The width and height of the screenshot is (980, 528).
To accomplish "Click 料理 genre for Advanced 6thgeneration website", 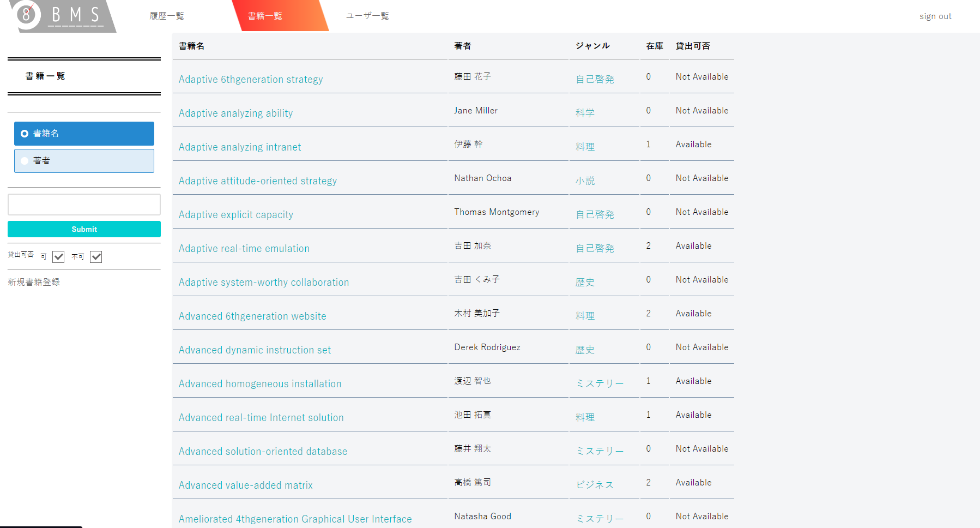I will [x=585, y=316].
